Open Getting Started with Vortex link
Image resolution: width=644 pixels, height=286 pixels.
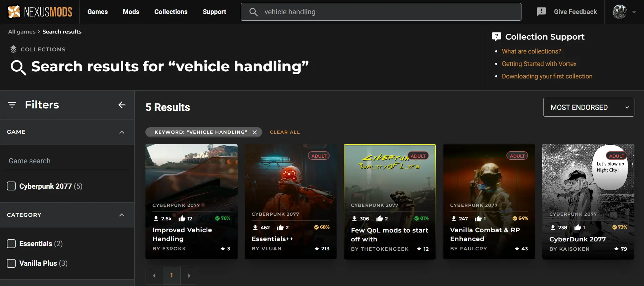coord(539,64)
